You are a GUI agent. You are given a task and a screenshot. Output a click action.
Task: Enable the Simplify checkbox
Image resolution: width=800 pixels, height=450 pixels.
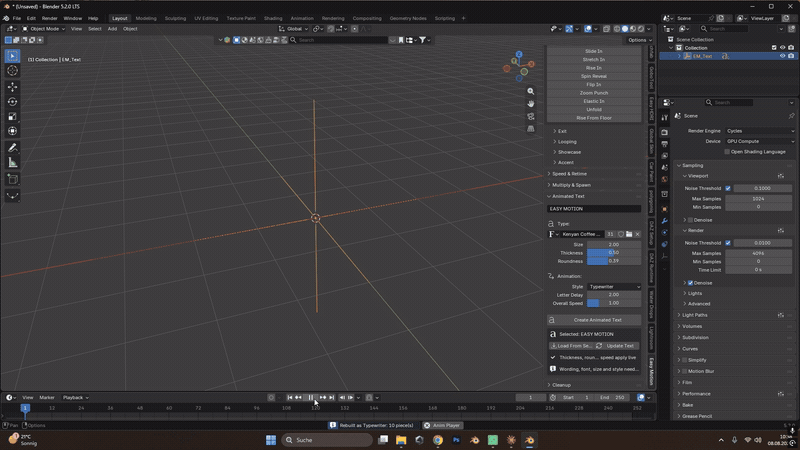pos(684,360)
